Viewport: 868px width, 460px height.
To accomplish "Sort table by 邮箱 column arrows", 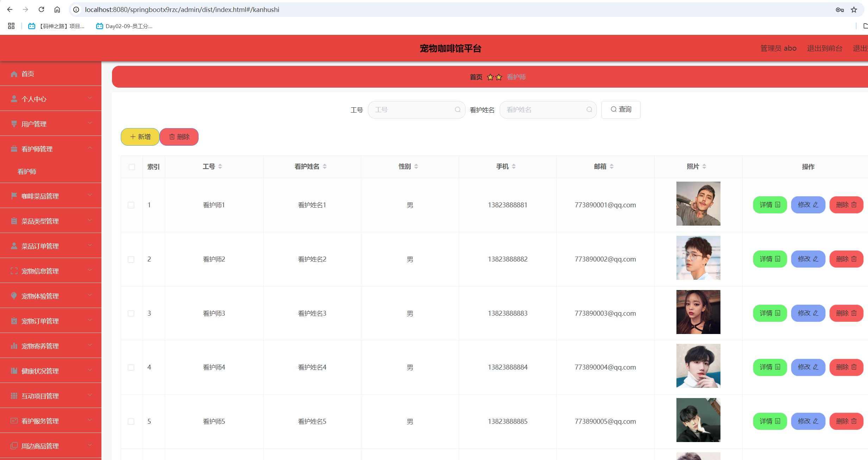I will coord(612,166).
